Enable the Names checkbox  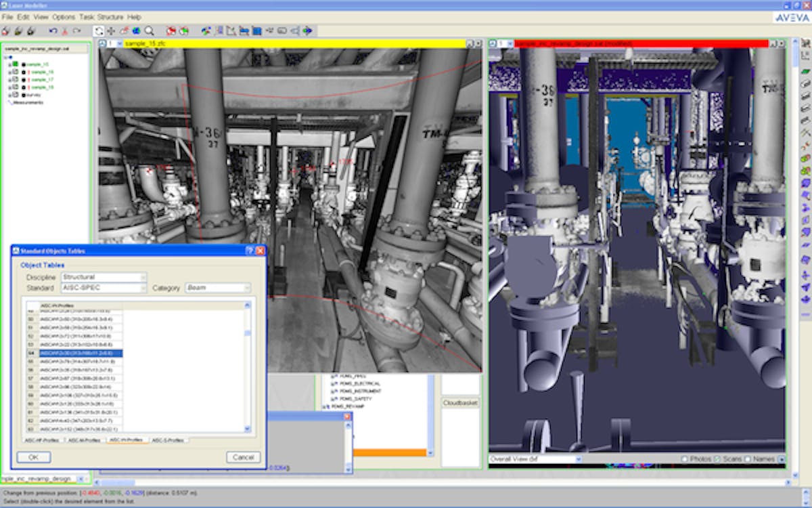747,459
